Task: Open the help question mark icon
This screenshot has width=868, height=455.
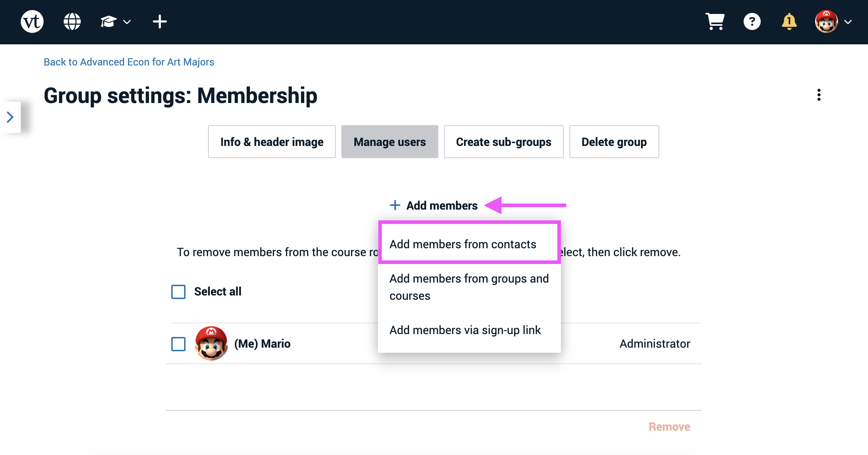Action: tap(752, 22)
